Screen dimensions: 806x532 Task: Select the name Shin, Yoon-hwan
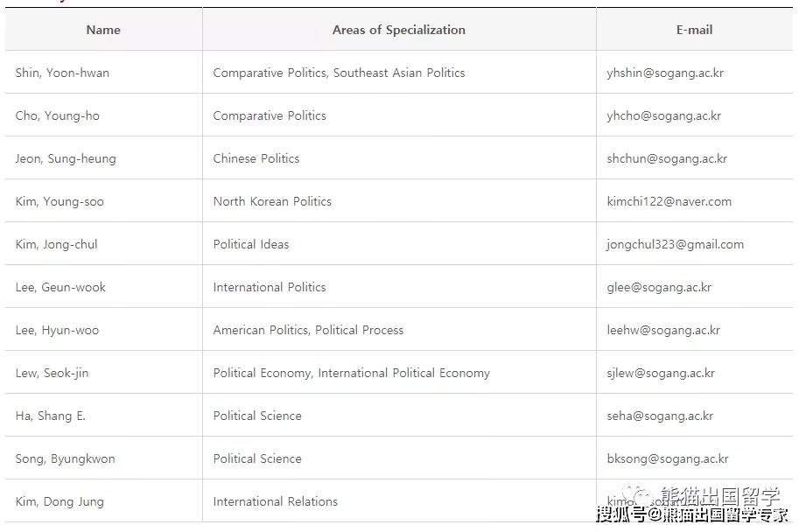(62, 73)
